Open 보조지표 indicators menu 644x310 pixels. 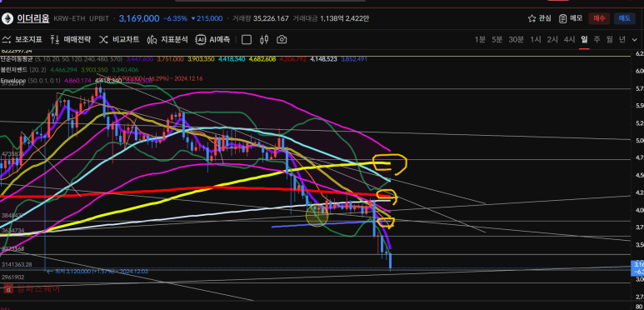(22, 40)
